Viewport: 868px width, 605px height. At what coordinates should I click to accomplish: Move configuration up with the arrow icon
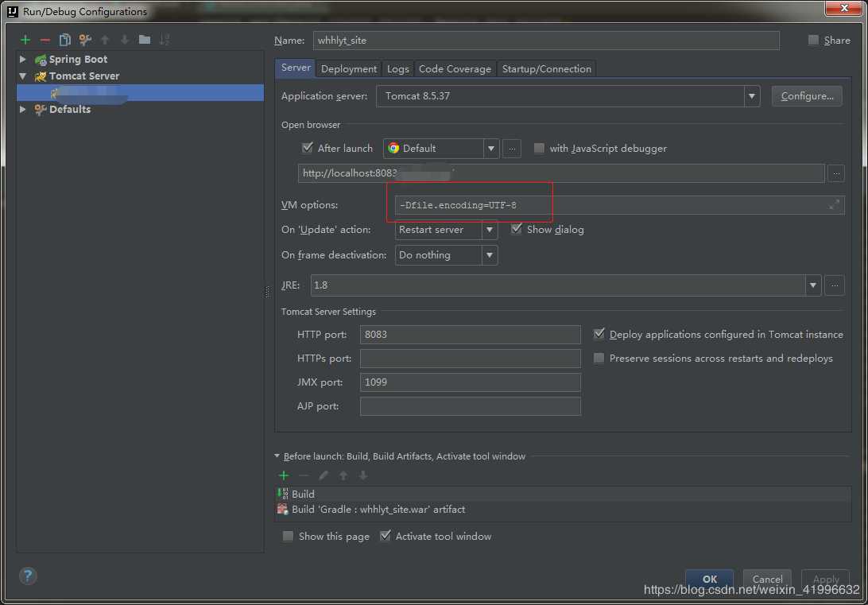point(105,40)
